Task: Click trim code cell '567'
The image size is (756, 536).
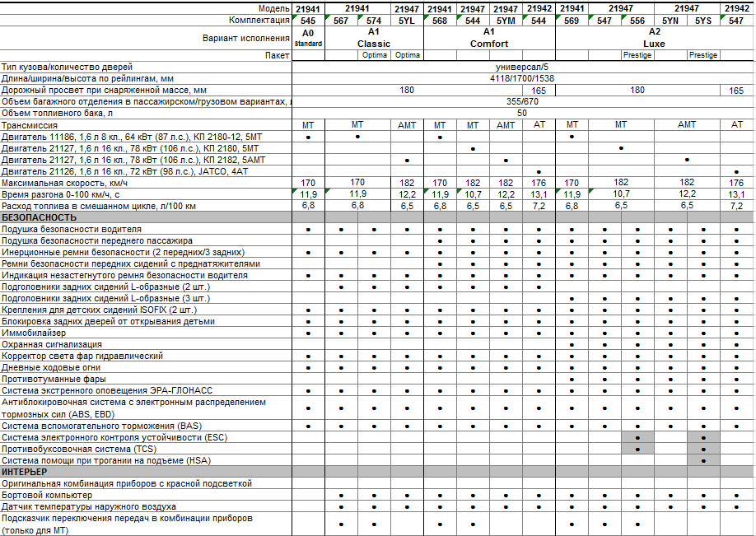Action: click(341, 21)
